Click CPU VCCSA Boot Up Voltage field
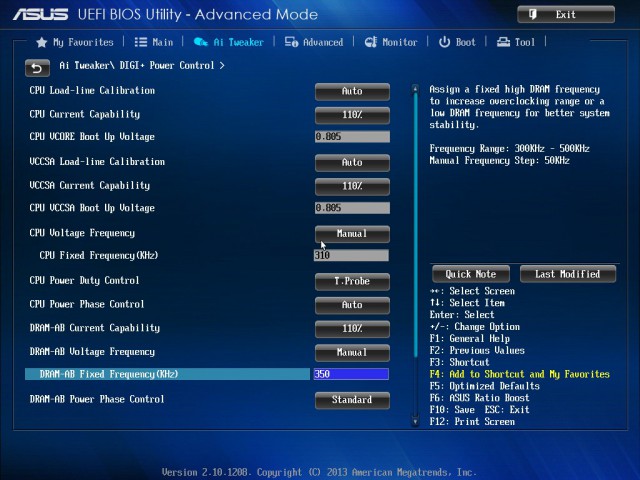Image resolution: width=640 pixels, height=480 pixels. point(352,208)
